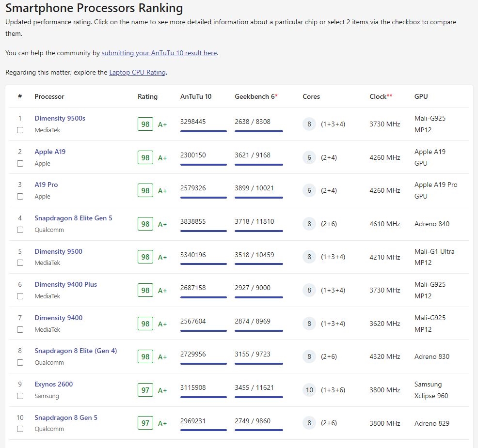
Task: Sort by the Rating column header
Action: click(147, 96)
